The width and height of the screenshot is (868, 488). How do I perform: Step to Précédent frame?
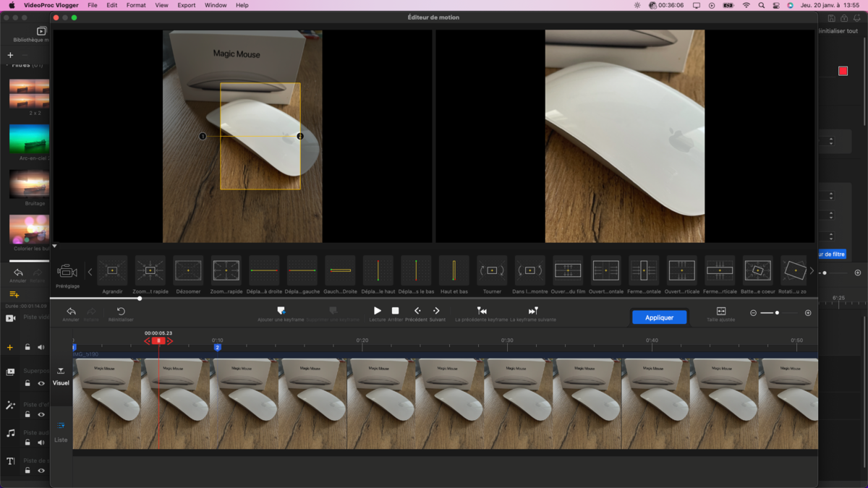(x=417, y=311)
